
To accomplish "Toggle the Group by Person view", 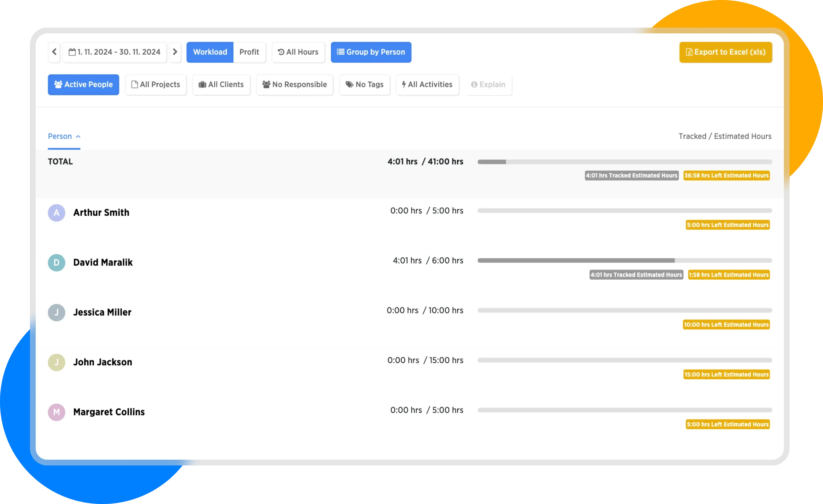I will click(x=371, y=52).
